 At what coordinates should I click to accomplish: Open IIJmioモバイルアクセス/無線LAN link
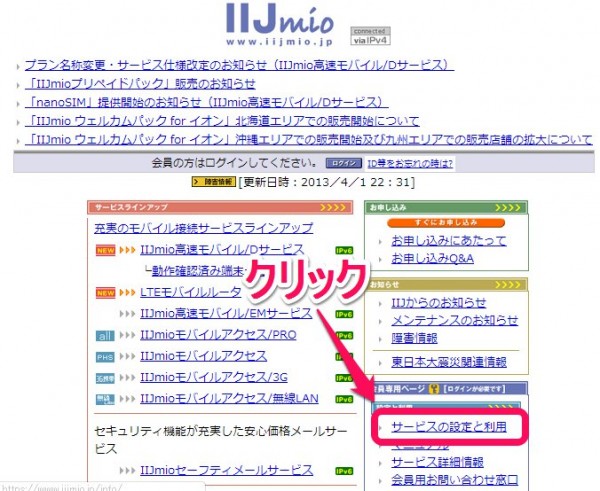click(229, 398)
